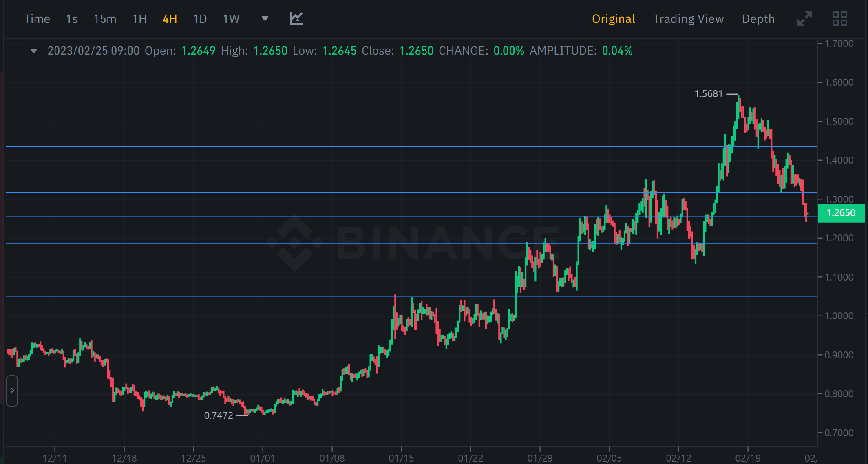This screenshot has height=464, width=868.
Task: Open the multi-chart grid layout
Action: [x=839, y=19]
